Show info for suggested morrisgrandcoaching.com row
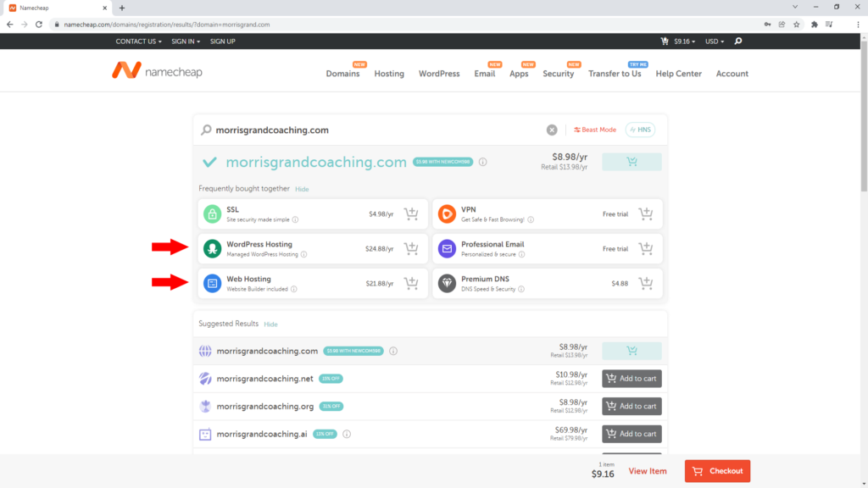The image size is (868, 488). 393,352
